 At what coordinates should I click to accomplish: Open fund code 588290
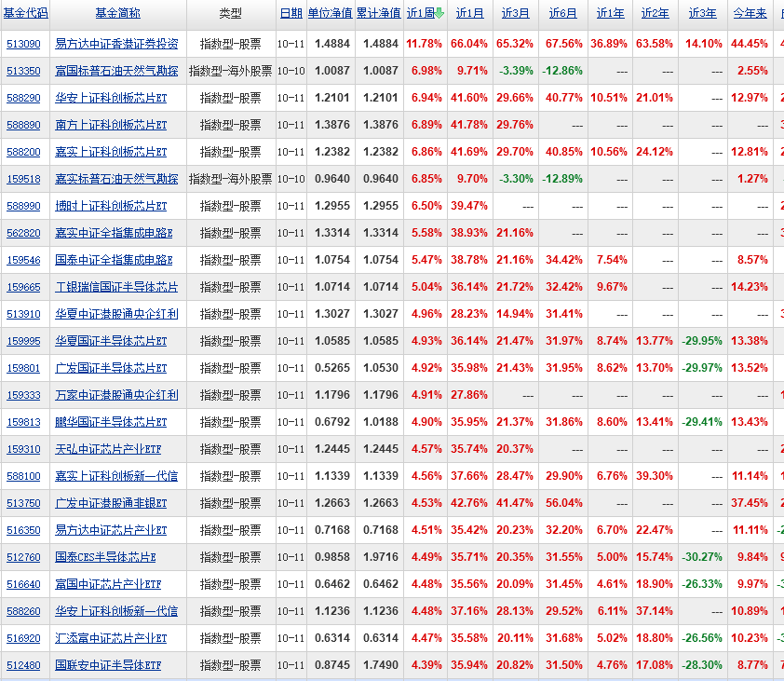point(23,98)
